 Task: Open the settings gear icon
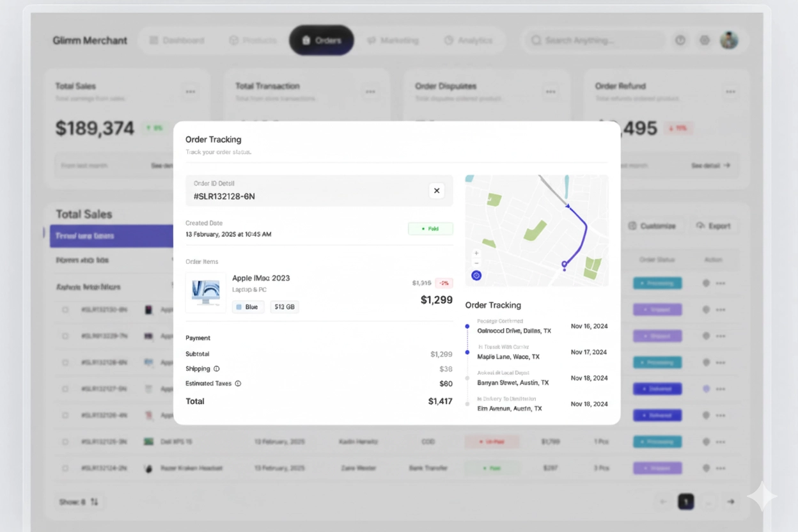tap(705, 40)
